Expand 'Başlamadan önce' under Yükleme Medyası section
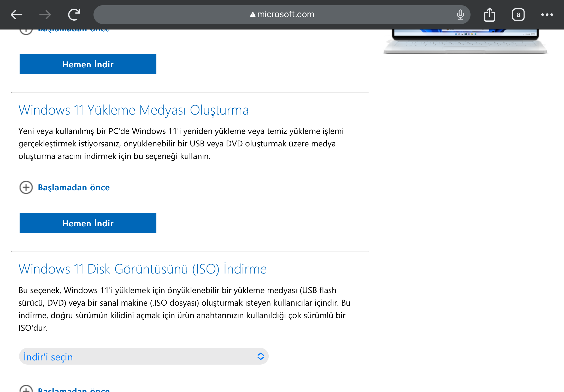Viewport: 564px width, 392px height. pos(74,187)
